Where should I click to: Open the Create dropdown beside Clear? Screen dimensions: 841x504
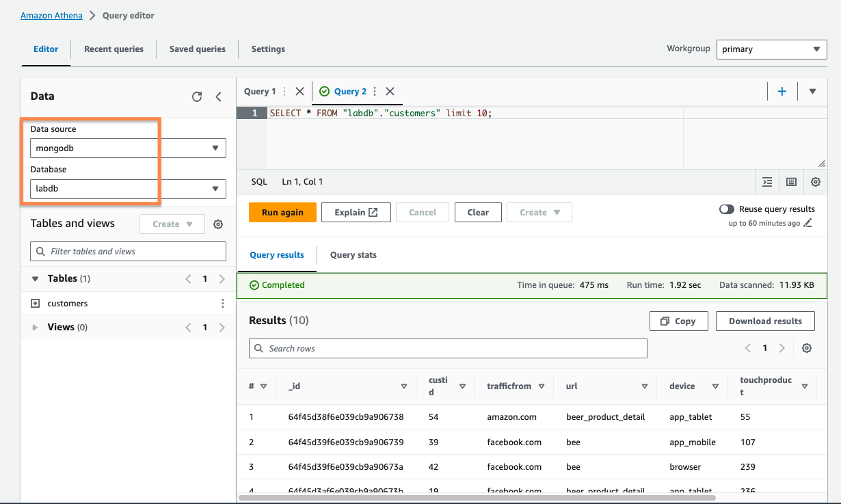[539, 212]
